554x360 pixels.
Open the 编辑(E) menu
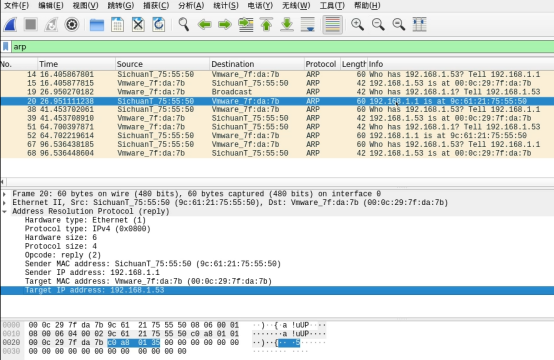pos(51,5)
